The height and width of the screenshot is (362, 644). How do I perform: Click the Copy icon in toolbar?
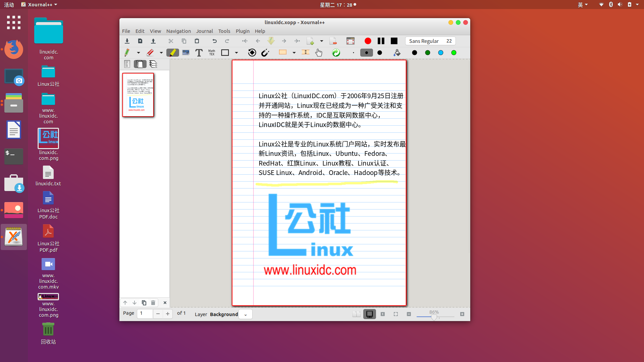pyautogui.click(x=184, y=41)
